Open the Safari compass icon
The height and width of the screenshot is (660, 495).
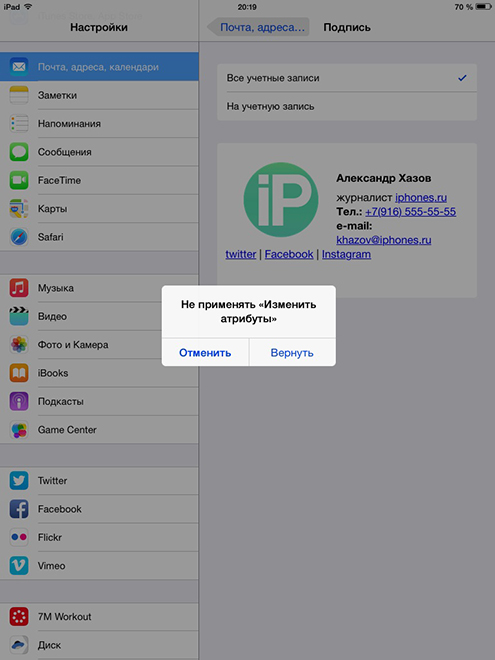coord(19,237)
